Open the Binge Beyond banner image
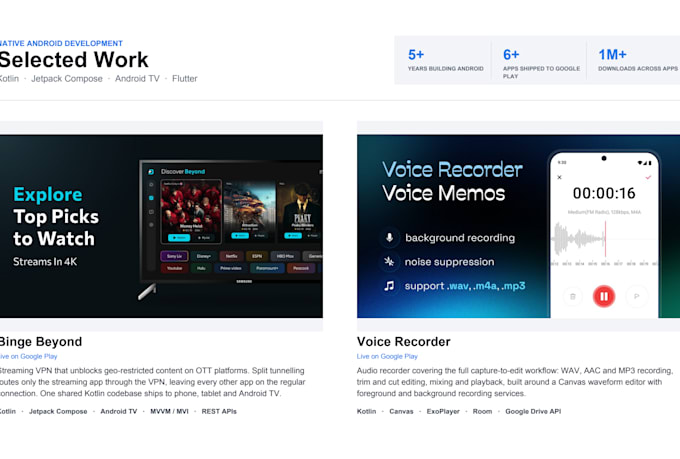 (x=161, y=226)
